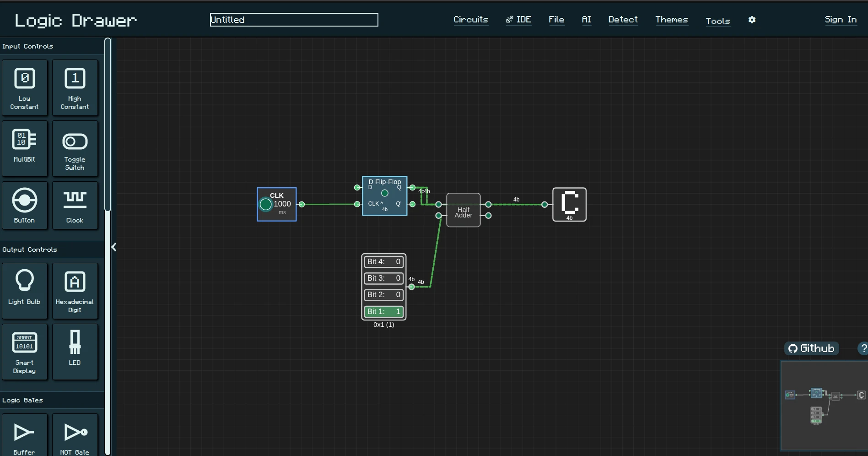Select the Clock input tool
The width and height of the screenshot is (868, 456).
75,205
